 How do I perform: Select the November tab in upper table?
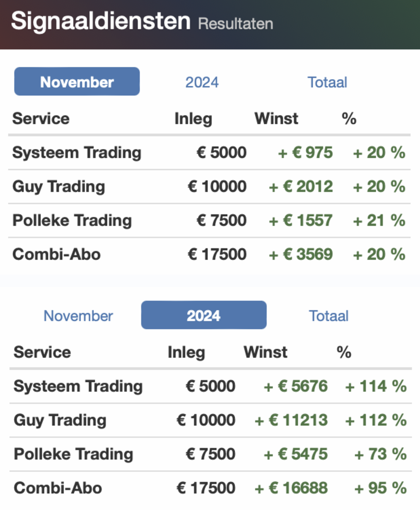pyautogui.click(x=77, y=82)
